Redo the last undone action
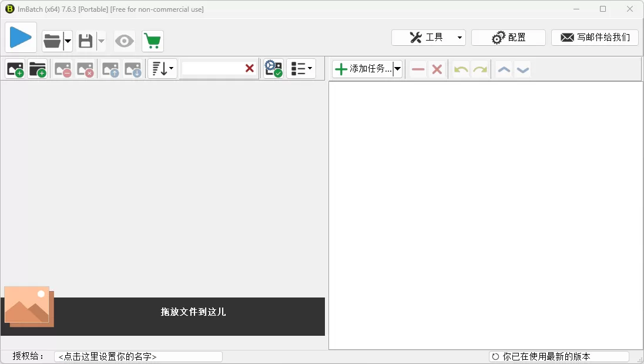This screenshot has width=644, height=364. (479, 69)
